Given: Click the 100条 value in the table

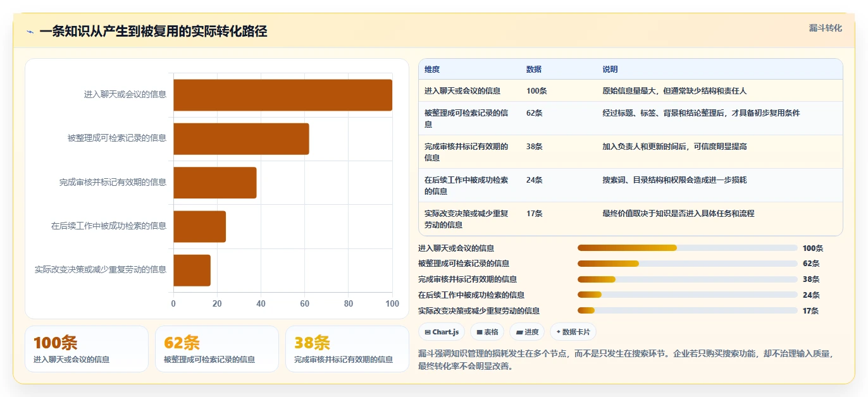Looking at the screenshot, I should (536, 91).
